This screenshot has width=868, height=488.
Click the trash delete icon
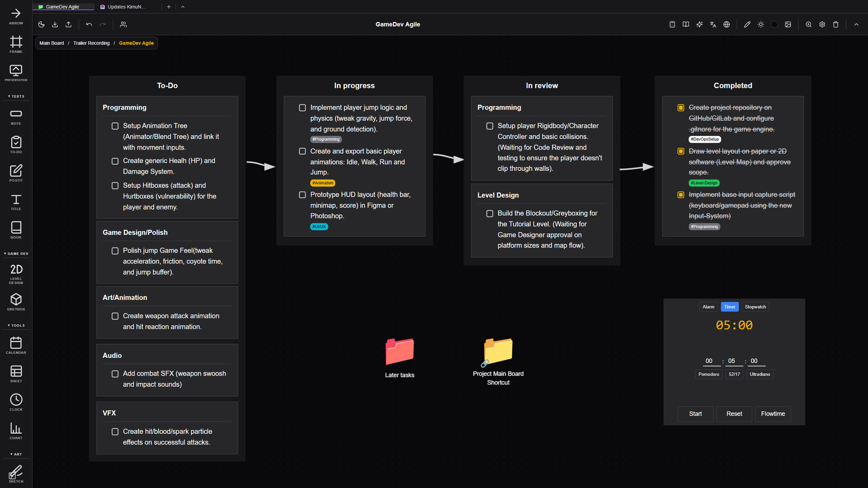coord(836,24)
